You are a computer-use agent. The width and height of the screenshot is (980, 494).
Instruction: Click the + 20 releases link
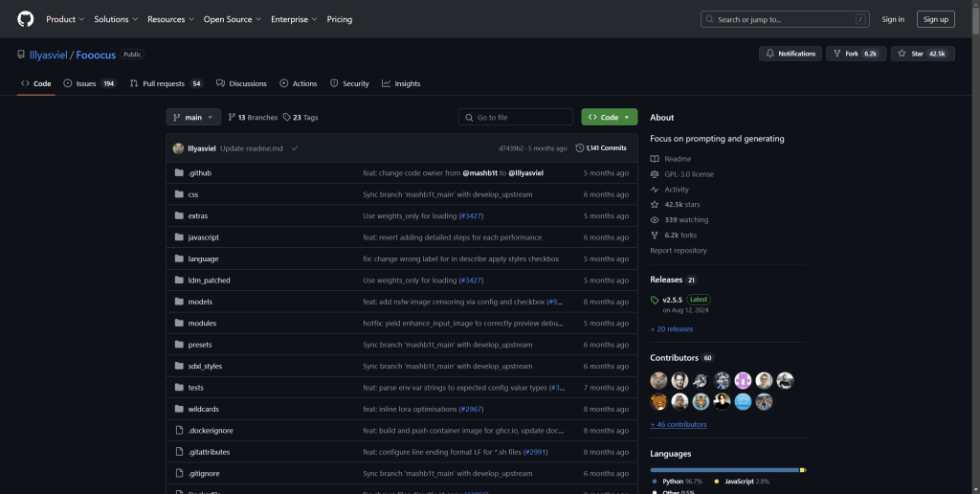[x=671, y=329]
